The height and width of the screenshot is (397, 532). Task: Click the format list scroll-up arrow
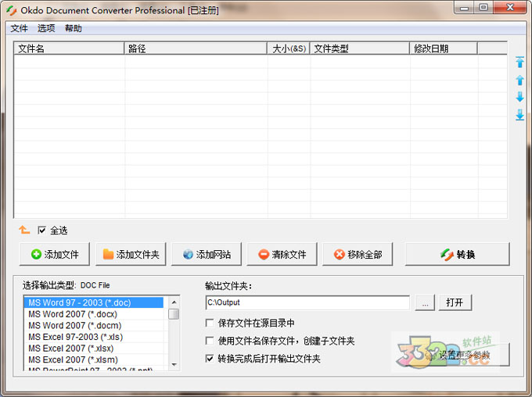(x=174, y=302)
